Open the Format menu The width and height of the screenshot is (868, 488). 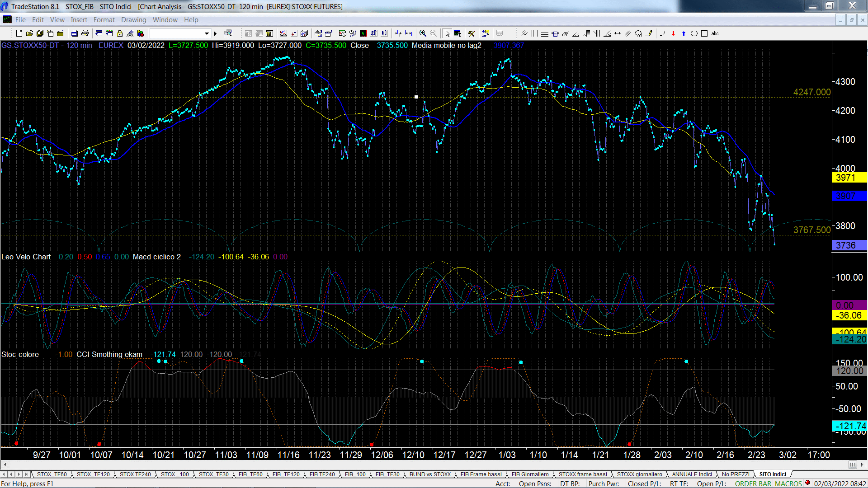tap(104, 20)
